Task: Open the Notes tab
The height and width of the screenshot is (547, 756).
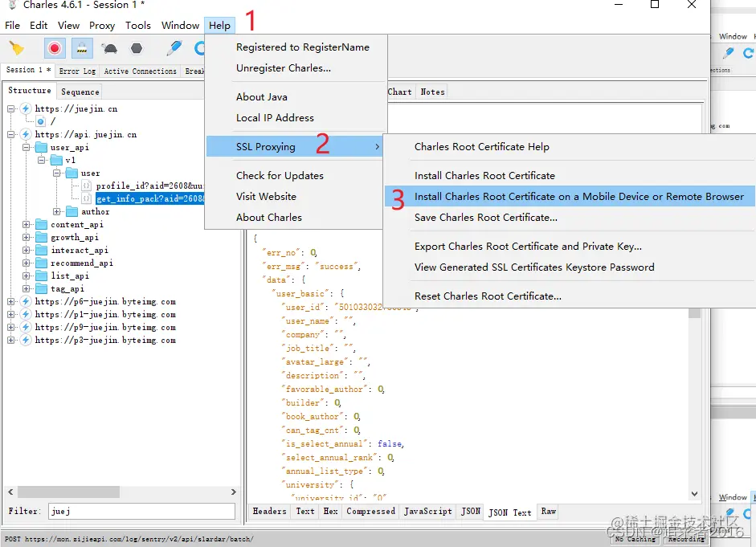Action: pos(432,92)
